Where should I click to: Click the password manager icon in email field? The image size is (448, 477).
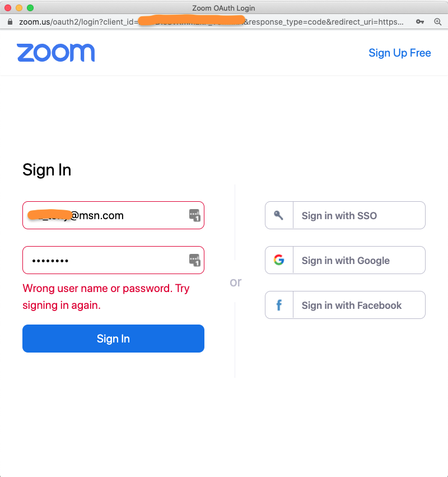point(194,215)
